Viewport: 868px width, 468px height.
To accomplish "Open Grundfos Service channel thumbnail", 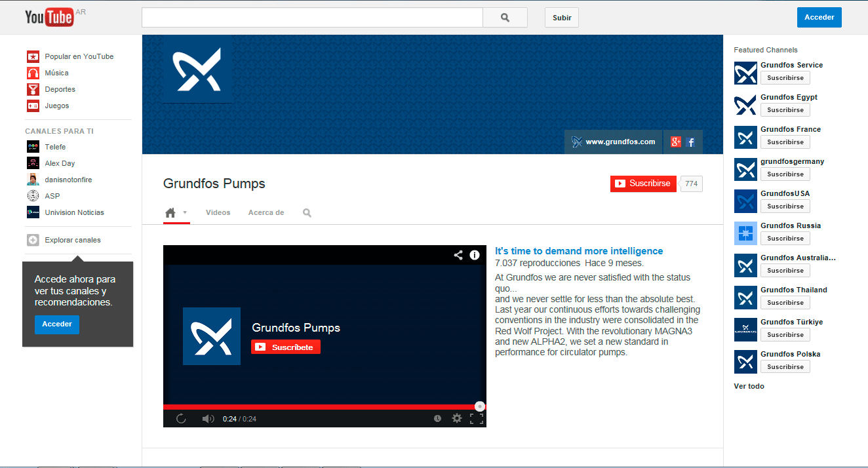I will click(745, 73).
